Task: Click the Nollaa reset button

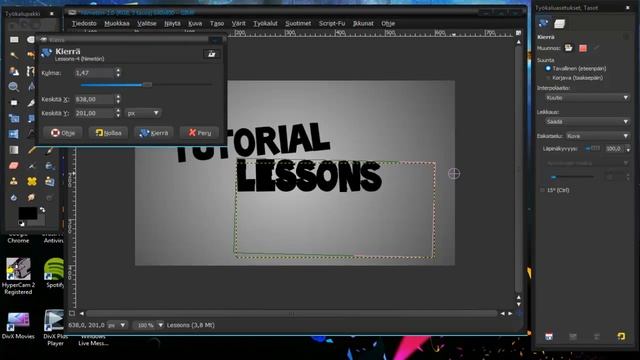Action: 109,133
